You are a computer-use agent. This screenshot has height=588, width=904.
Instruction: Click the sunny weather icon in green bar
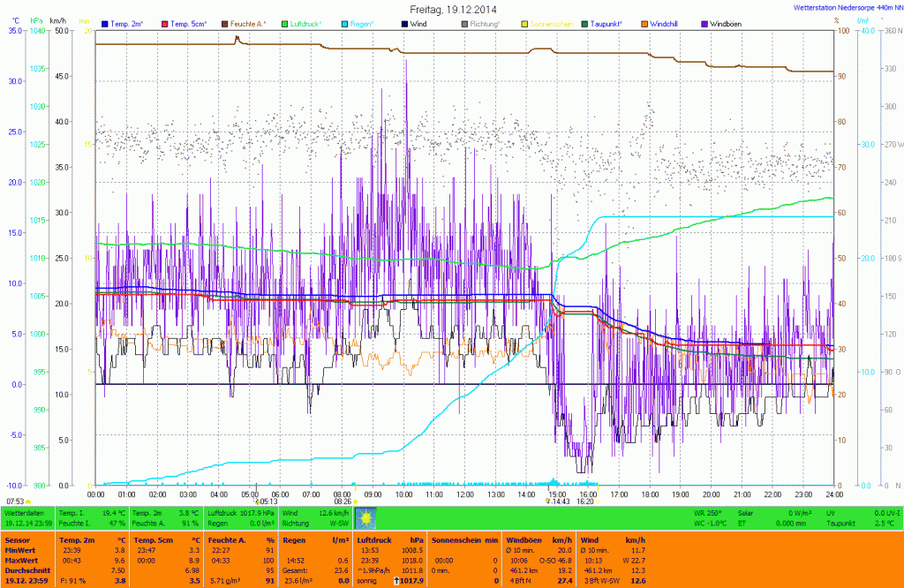tap(365, 517)
